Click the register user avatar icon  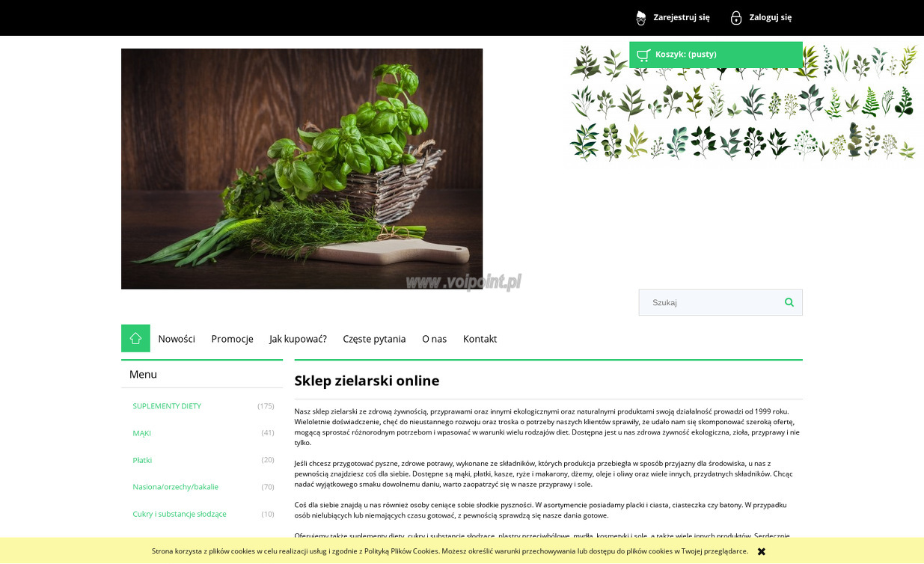click(640, 17)
